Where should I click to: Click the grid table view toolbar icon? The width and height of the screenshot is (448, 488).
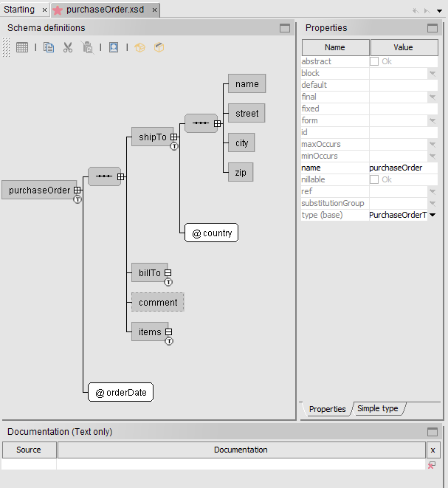tap(22, 47)
